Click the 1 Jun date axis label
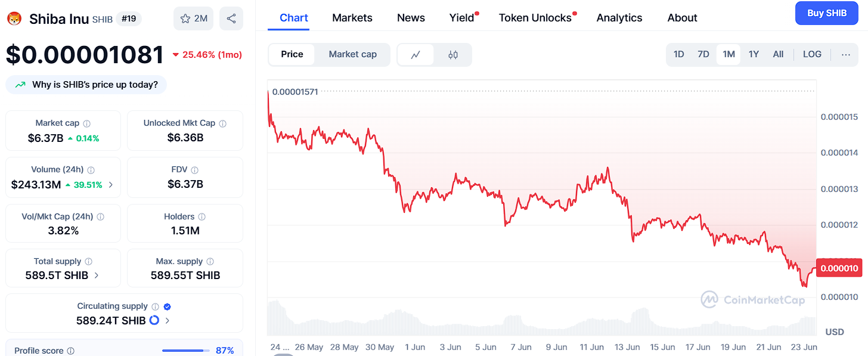The height and width of the screenshot is (356, 868). pos(415,347)
